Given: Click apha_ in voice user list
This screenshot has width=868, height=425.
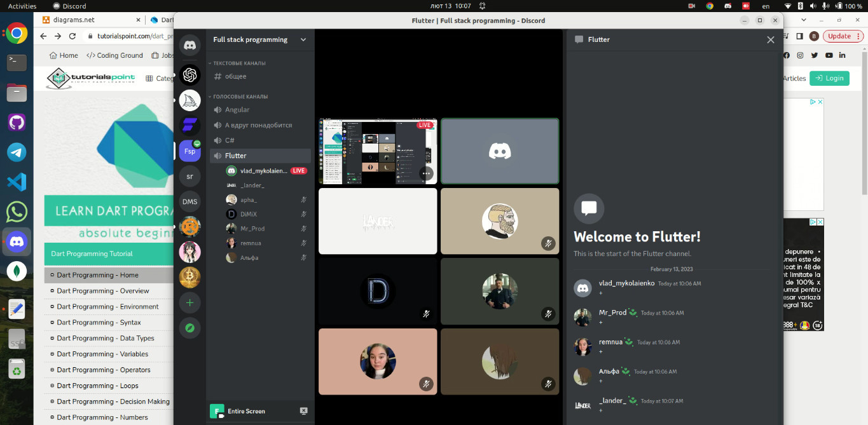Looking at the screenshot, I should click(267, 199).
